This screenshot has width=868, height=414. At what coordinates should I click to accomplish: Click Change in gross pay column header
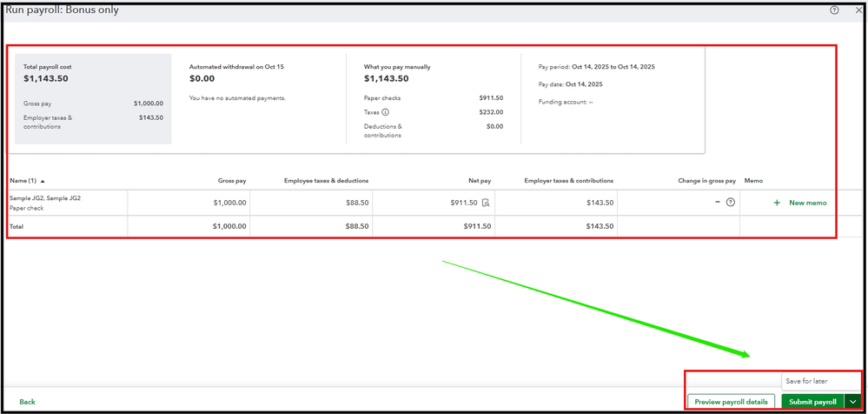point(707,181)
